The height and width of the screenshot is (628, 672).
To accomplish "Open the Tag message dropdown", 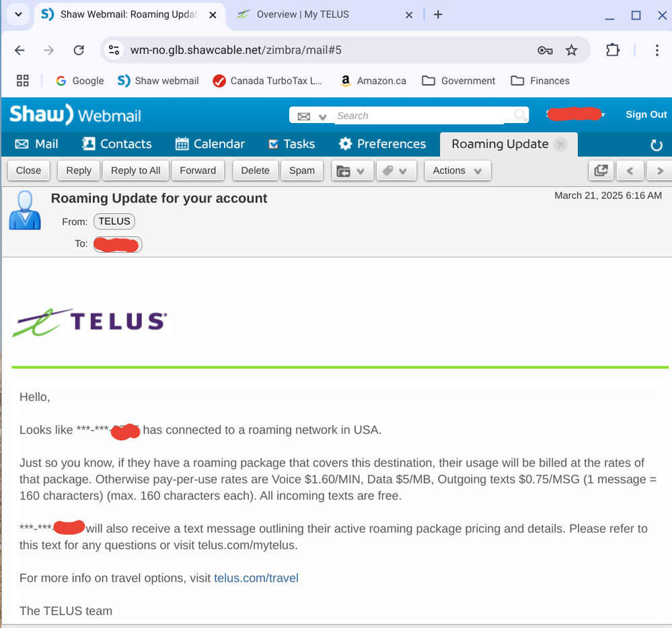I will [395, 171].
